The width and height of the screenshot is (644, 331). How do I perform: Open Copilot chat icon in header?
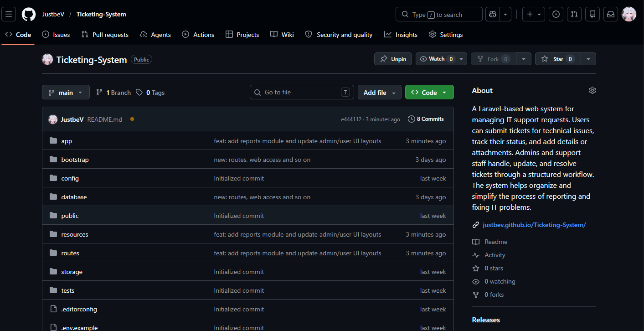click(x=493, y=14)
